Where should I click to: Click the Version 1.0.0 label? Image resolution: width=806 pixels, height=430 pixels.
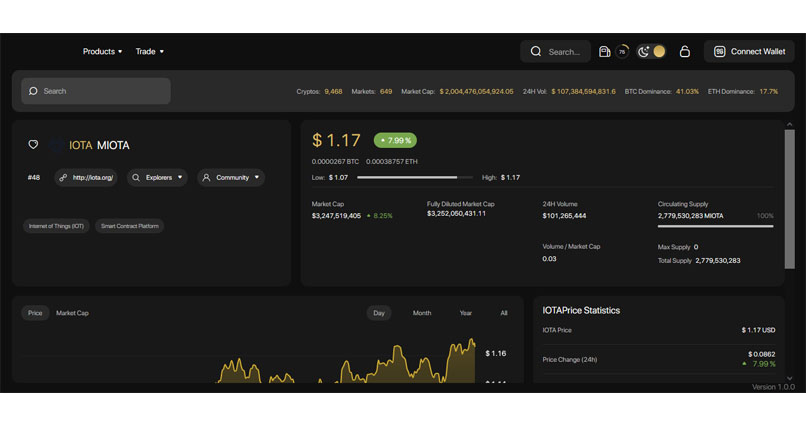(x=773, y=387)
